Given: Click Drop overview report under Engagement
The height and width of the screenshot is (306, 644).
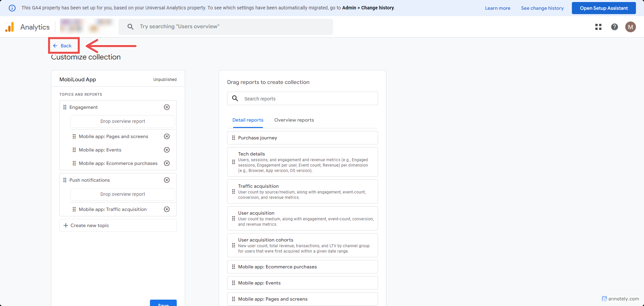Looking at the screenshot, I should click(123, 122).
